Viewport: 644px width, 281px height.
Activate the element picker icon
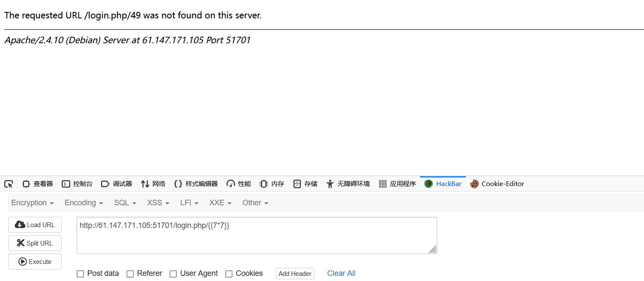tap(9, 184)
